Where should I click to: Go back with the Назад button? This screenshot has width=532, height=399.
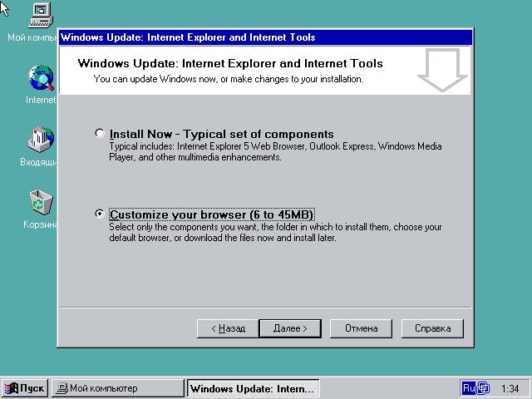(x=228, y=328)
